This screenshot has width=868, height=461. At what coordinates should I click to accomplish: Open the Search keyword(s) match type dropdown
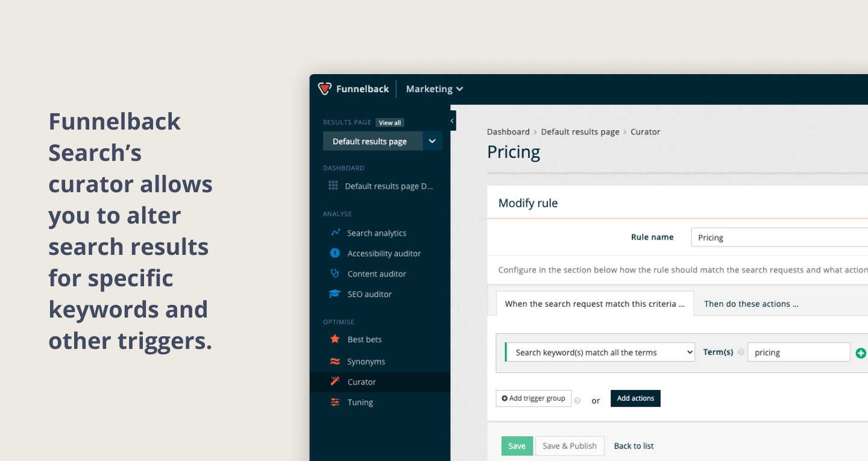pos(600,353)
